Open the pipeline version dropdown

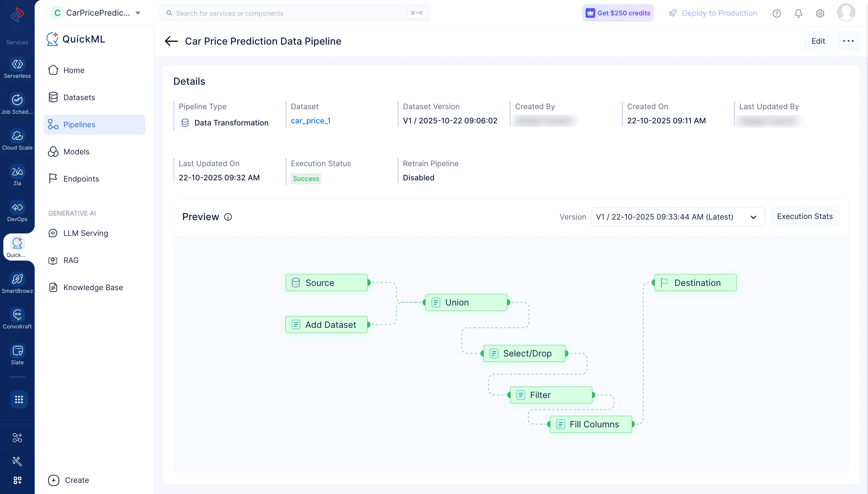677,217
